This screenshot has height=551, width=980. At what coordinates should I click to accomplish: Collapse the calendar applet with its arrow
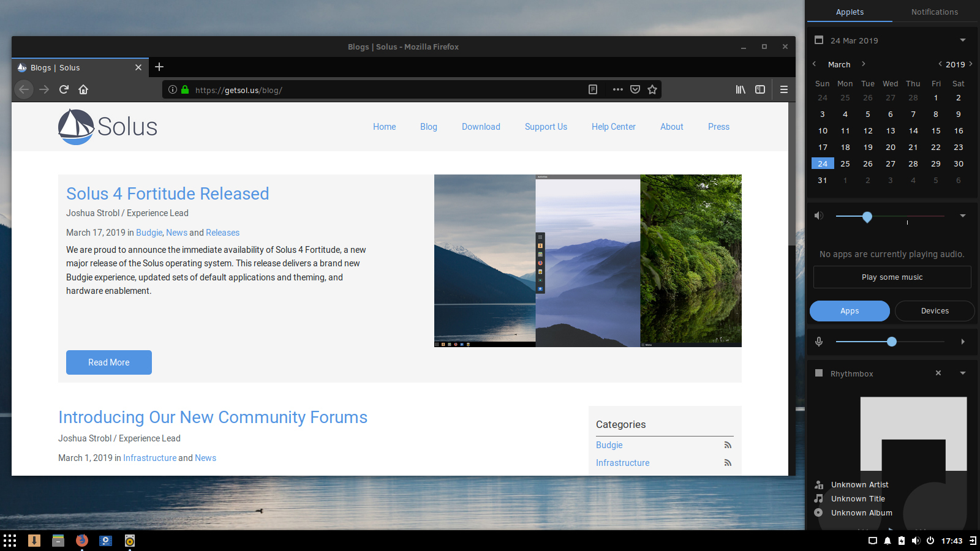click(x=963, y=40)
